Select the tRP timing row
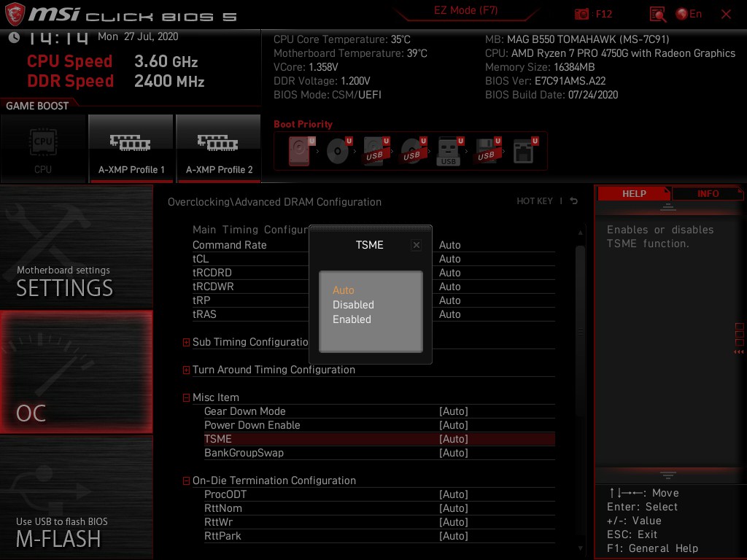Viewport: 747px width, 560px height. coord(373,300)
